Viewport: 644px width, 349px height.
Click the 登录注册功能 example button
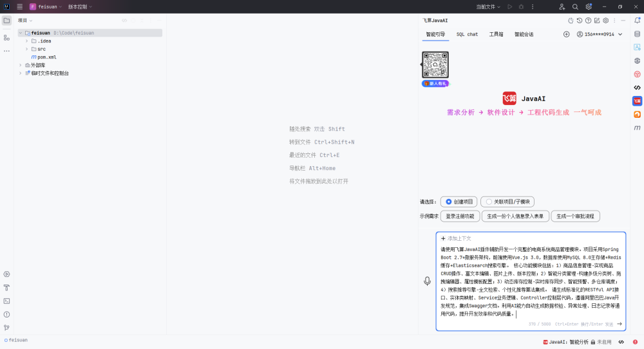coord(460,216)
